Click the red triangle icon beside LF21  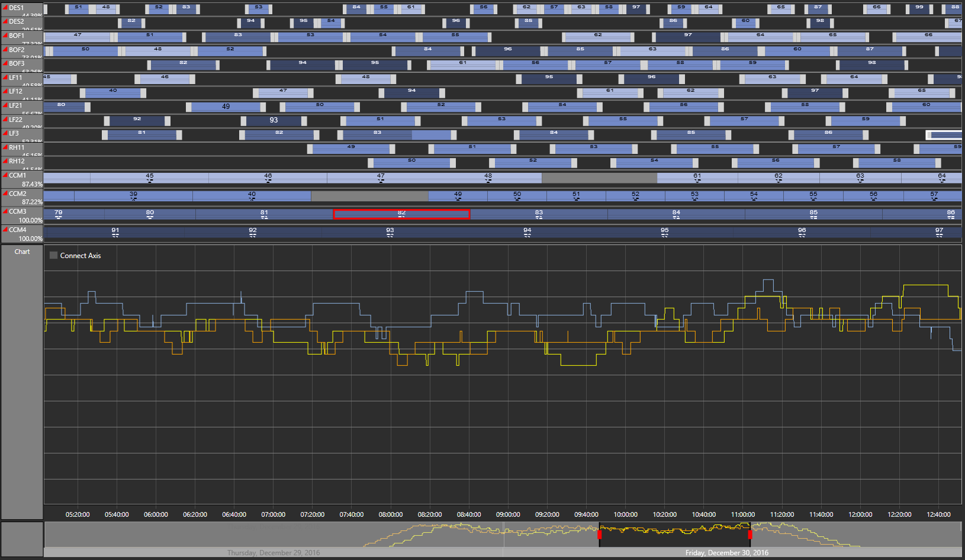coord(5,105)
